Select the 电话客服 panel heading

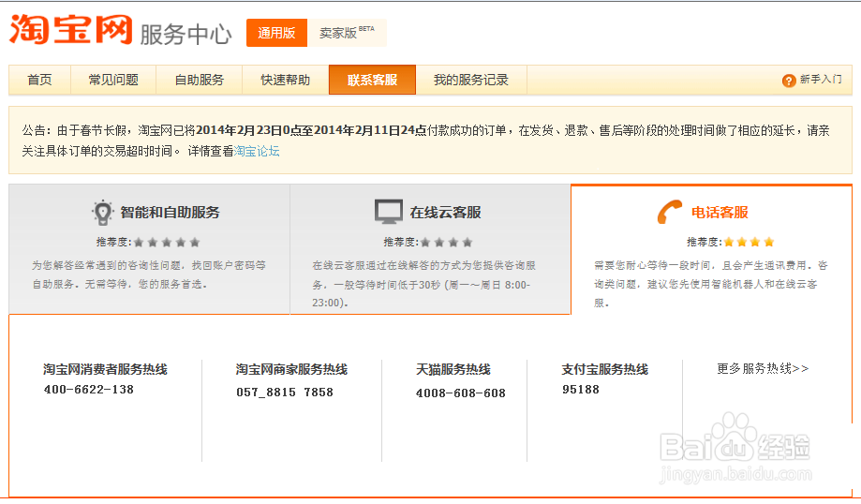click(720, 213)
